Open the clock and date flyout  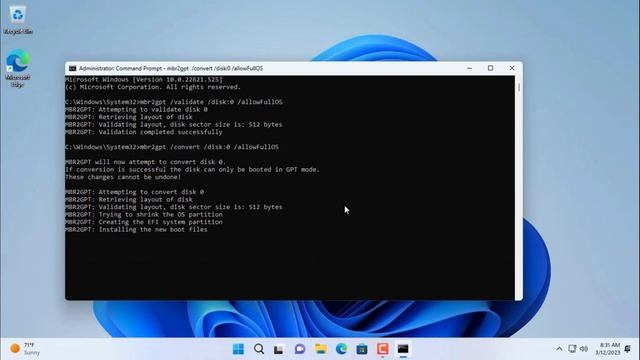[x=607, y=349]
